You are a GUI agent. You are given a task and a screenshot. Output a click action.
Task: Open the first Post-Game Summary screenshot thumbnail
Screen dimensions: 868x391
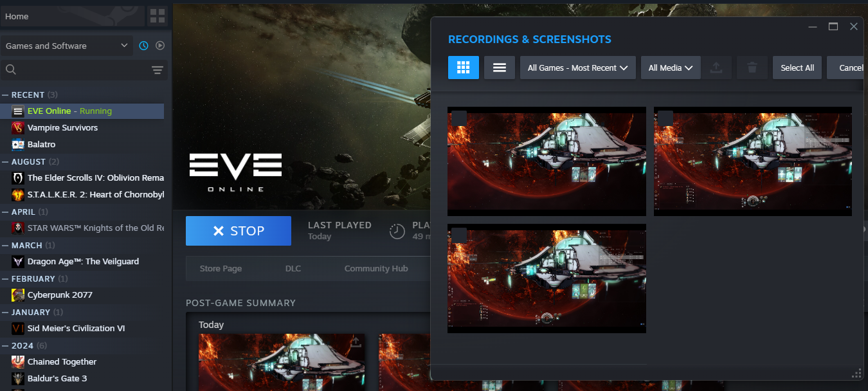click(x=282, y=362)
